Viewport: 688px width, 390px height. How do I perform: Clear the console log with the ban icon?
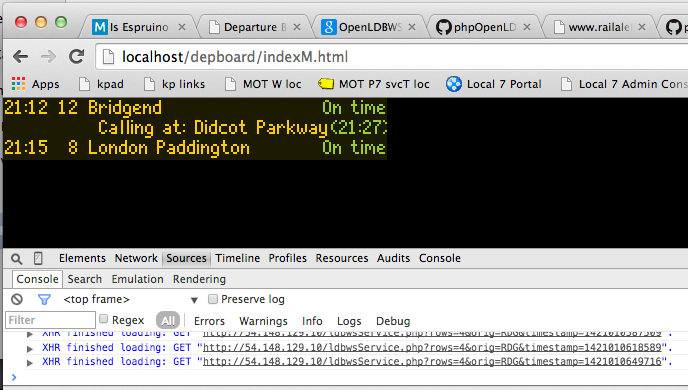[x=17, y=300]
